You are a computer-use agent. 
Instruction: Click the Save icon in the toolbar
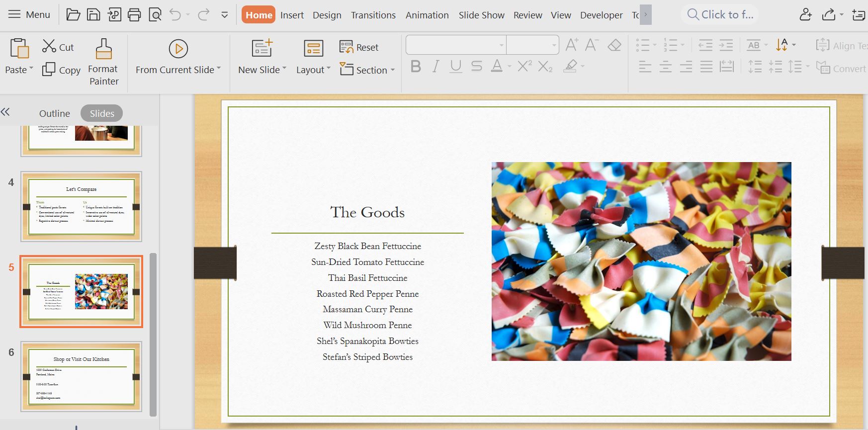click(x=93, y=15)
